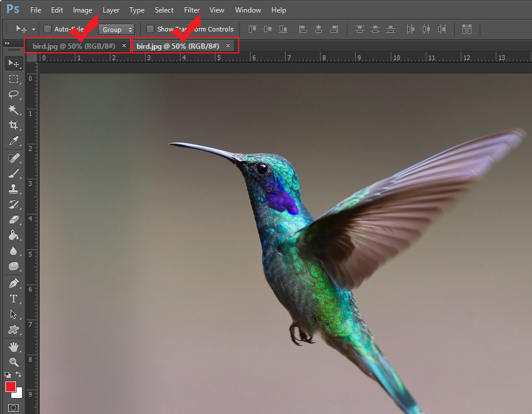The height and width of the screenshot is (414, 532).
Task: Click Align Top Edges icon
Action: click(252, 29)
